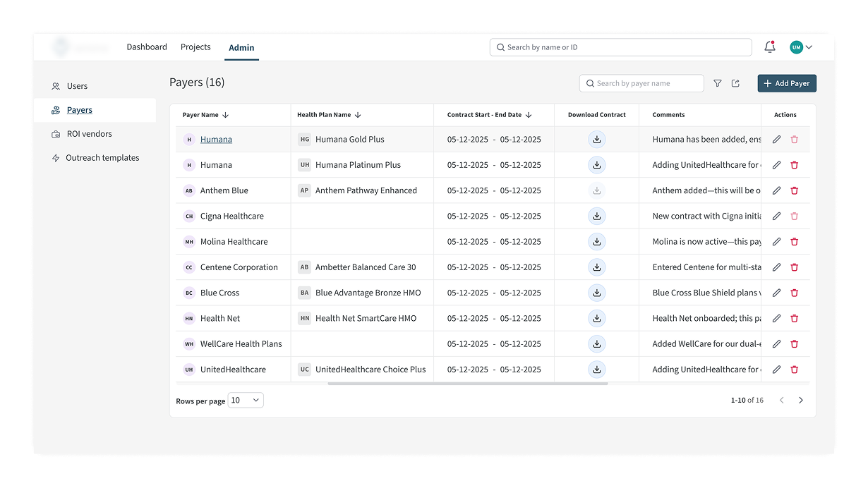Click the Add Payer button
Screen dimensions: 868x488
[786, 83]
